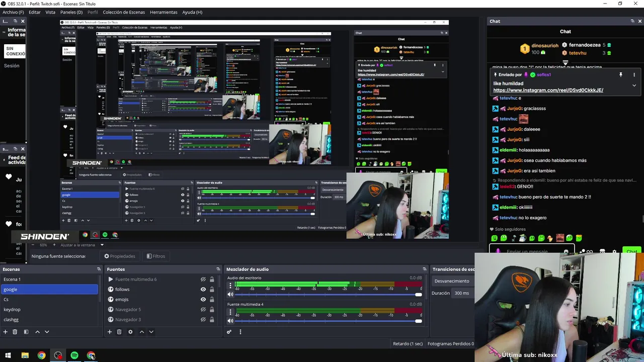This screenshot has width=644, height=362.
Task: Open Editar menu
Action: tap(35, 12)
